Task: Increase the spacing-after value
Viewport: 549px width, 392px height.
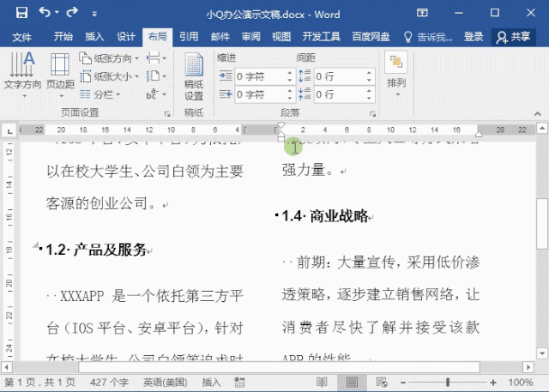Action: point(369,91)
